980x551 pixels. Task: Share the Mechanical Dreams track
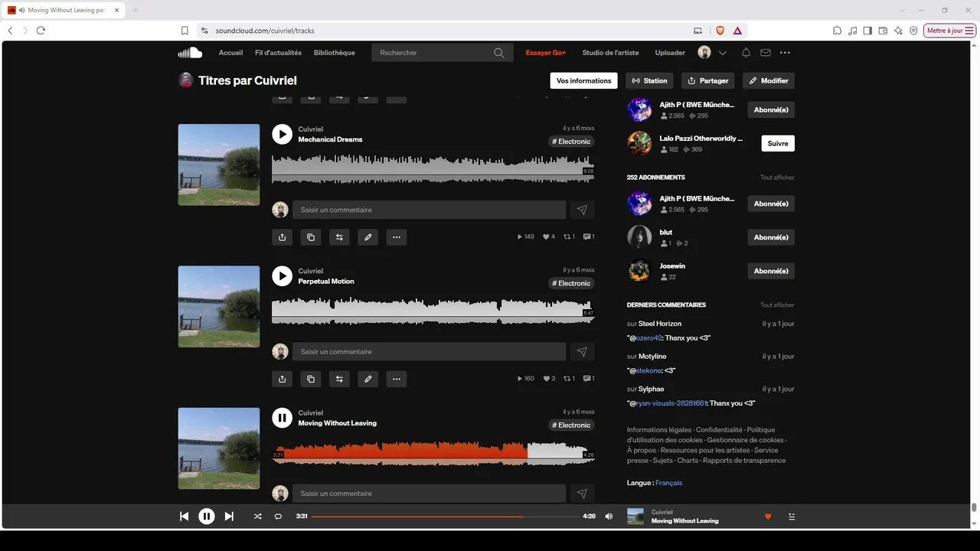tap(283, 237)
